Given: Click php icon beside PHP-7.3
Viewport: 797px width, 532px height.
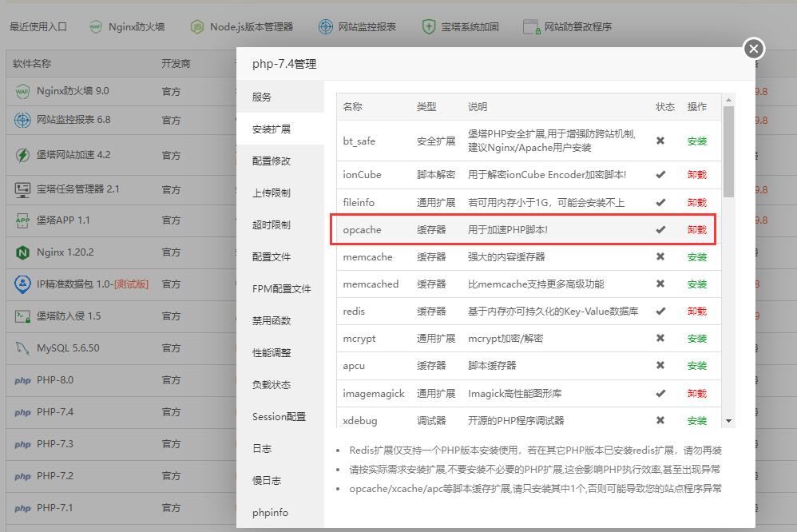Looking at the screenshot, I should [x=22, y=444].
